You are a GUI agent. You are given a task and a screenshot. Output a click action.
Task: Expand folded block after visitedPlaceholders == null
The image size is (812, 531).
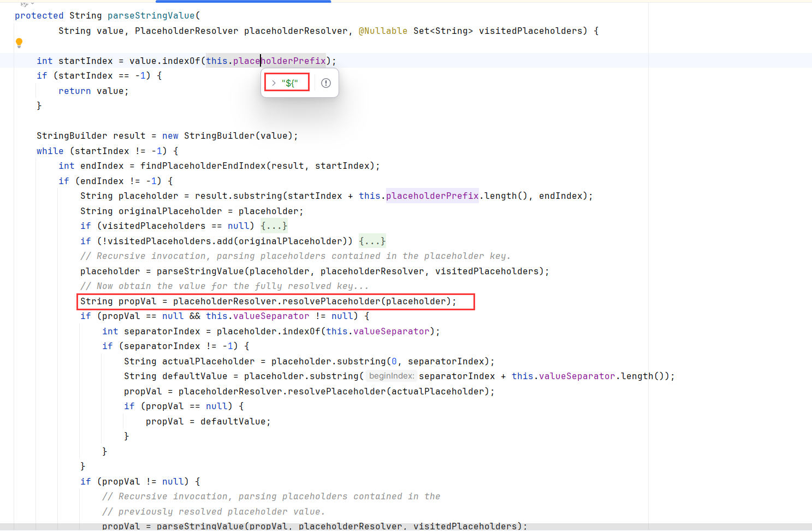point(274,226)
